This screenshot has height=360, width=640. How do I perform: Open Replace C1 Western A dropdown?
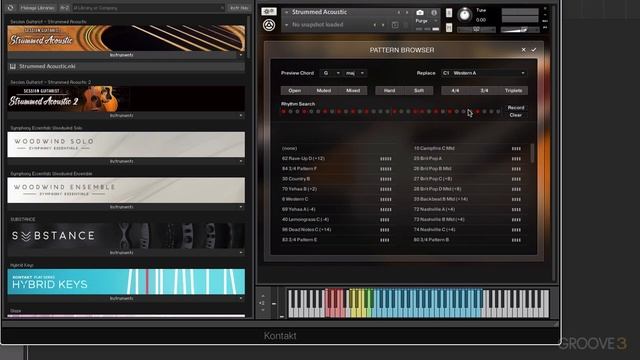(x=484, y=73)
